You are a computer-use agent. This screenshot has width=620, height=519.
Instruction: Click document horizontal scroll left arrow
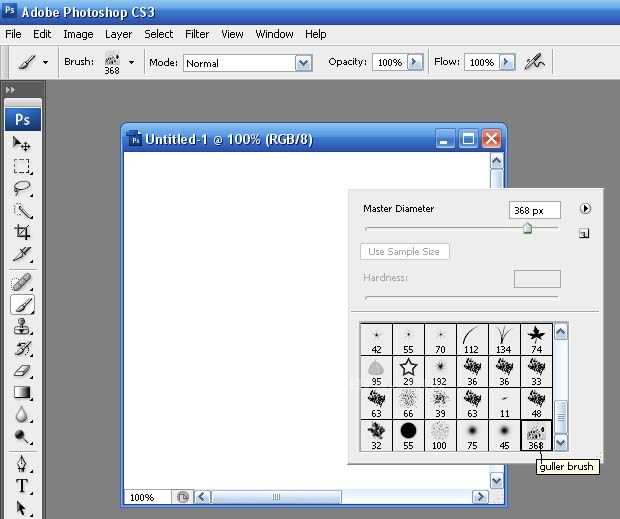click(x=202, y=496)
